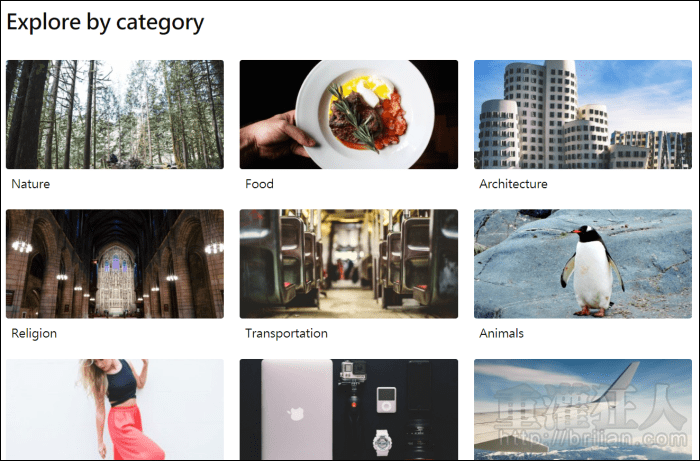The height and width of the screenshot is (461, 700).
Task: Click the Food plate photo thumbnail
Action: [349, 114]
